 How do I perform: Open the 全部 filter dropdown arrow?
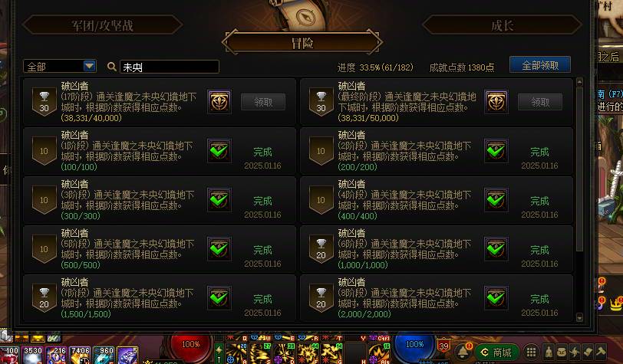pos(90,66)
